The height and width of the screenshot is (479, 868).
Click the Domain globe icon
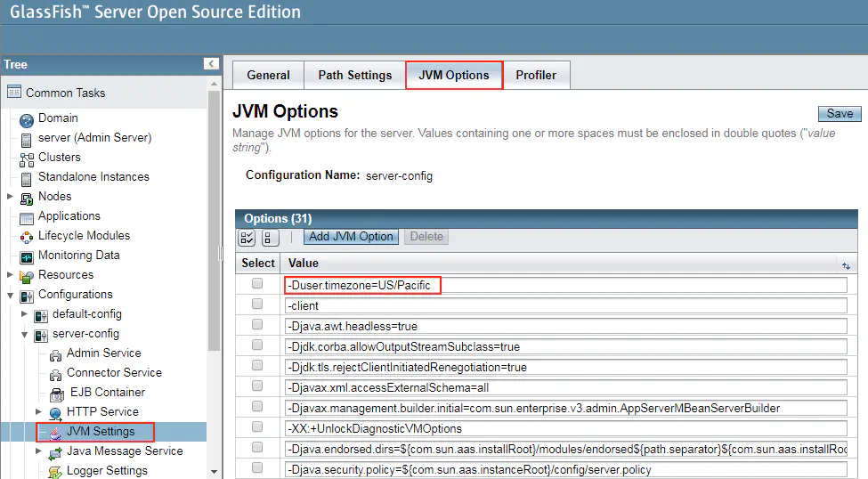point(26,119)
